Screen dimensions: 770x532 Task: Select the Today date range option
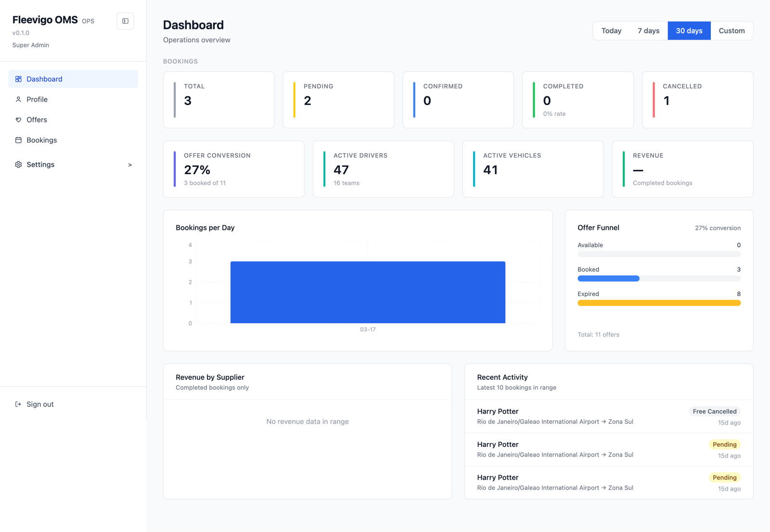(611, 30)
